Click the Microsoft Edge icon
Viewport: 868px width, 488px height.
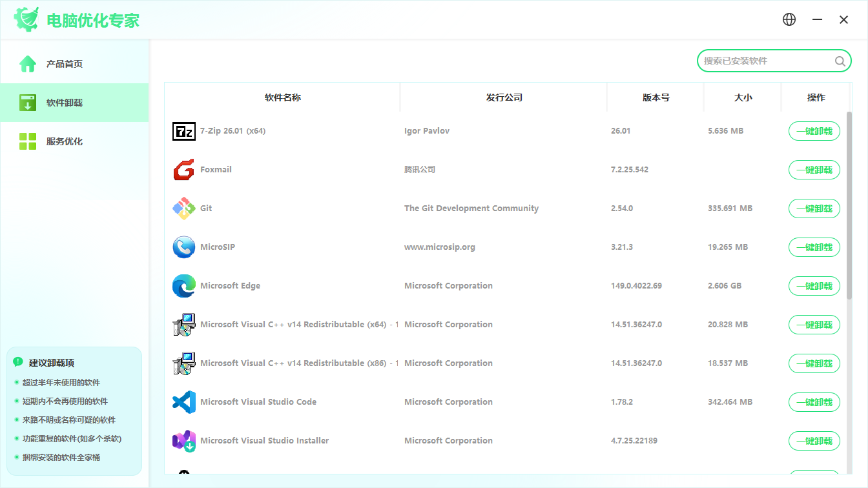click(x=184, y=286)
